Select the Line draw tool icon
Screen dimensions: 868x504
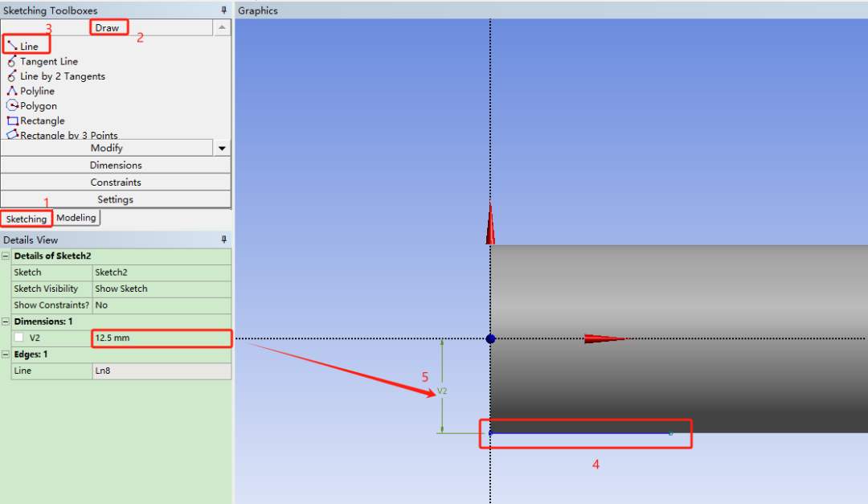point(12,45)
